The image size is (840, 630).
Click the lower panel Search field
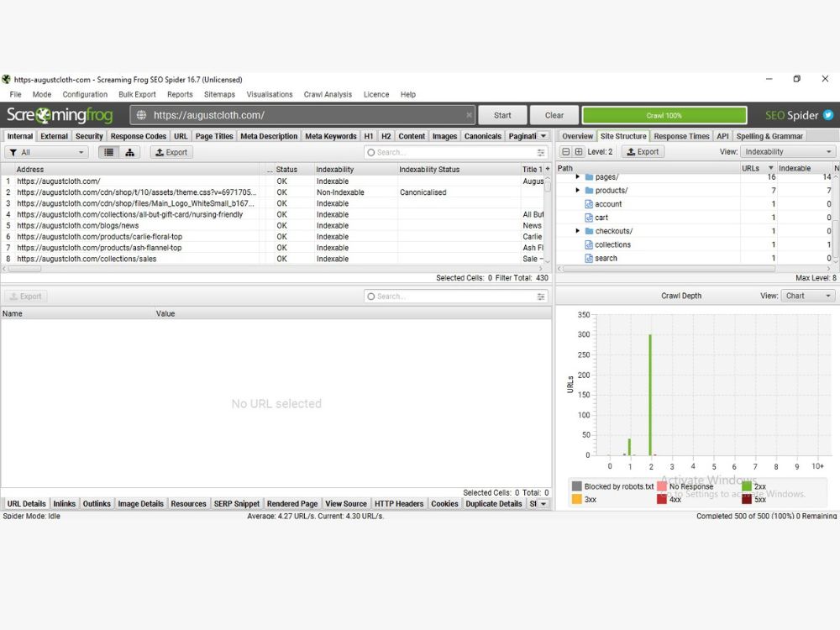(455, 297)
